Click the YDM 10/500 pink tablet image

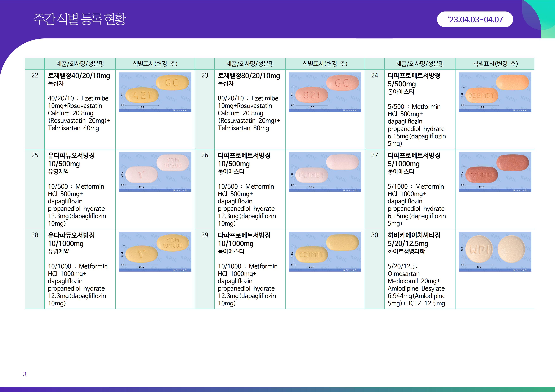(x=155, y=172)
